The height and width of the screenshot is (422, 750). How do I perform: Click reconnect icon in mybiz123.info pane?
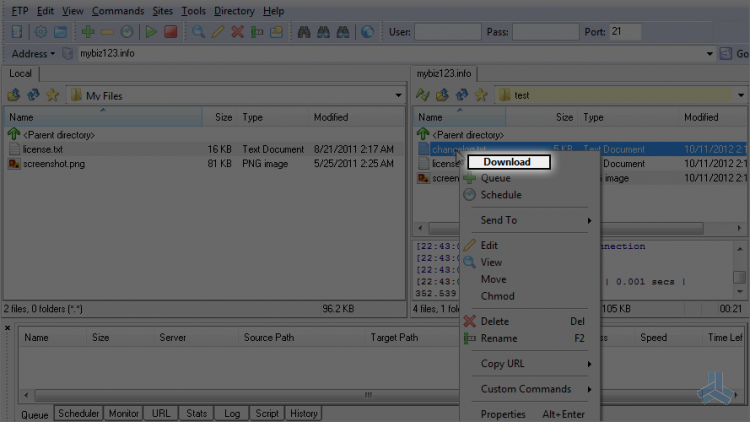422,95
